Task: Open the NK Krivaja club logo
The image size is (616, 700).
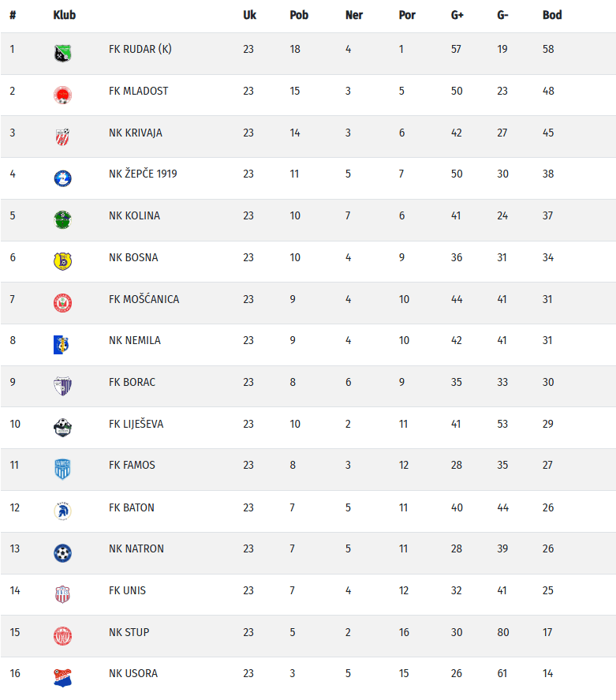Action: click(62, 137)
